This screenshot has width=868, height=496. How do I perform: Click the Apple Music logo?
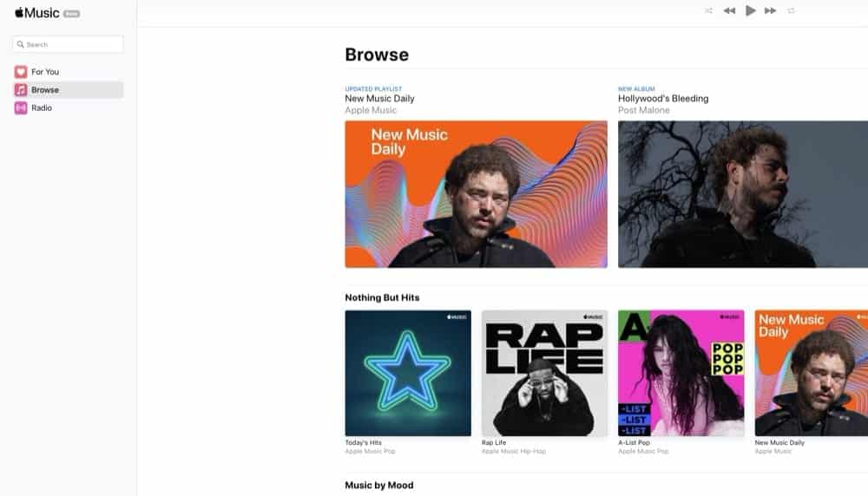point(37,13)
